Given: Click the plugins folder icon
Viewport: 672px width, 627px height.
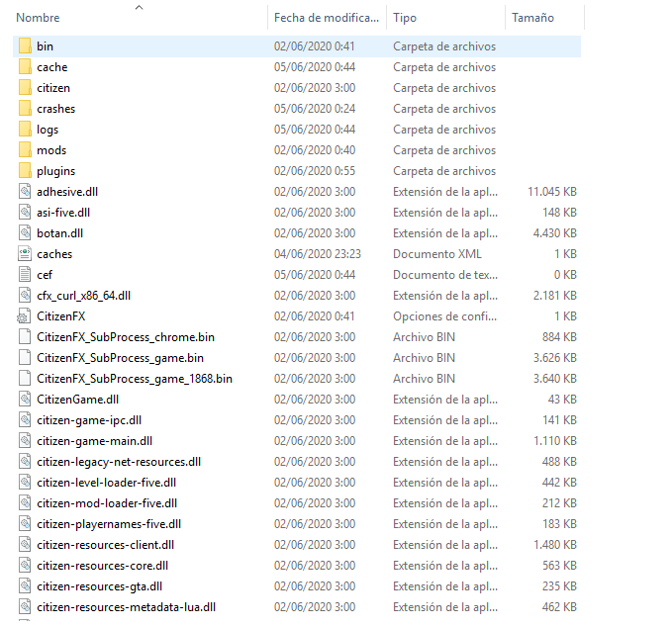Looking at the screenshot, I should coord(25,171).
